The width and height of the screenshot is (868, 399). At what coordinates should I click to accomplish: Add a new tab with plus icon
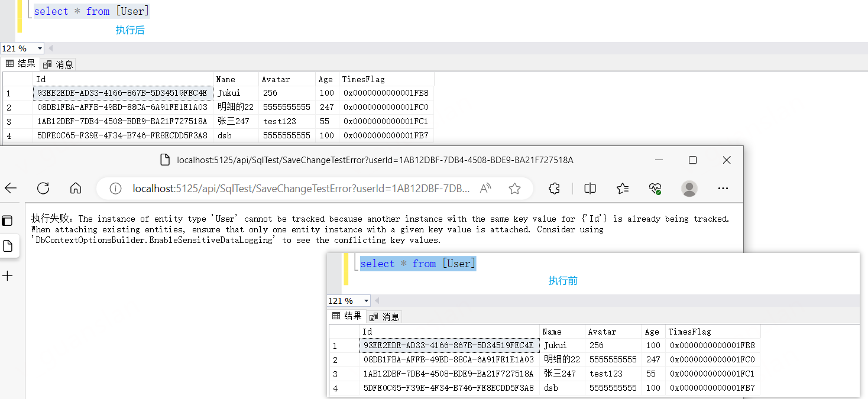click(8, 275)
